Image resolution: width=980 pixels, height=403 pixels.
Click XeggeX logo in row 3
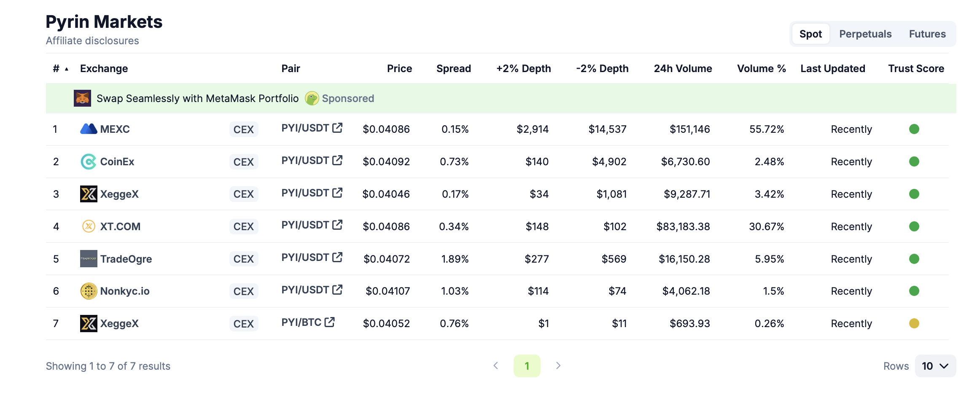[89, 194]
